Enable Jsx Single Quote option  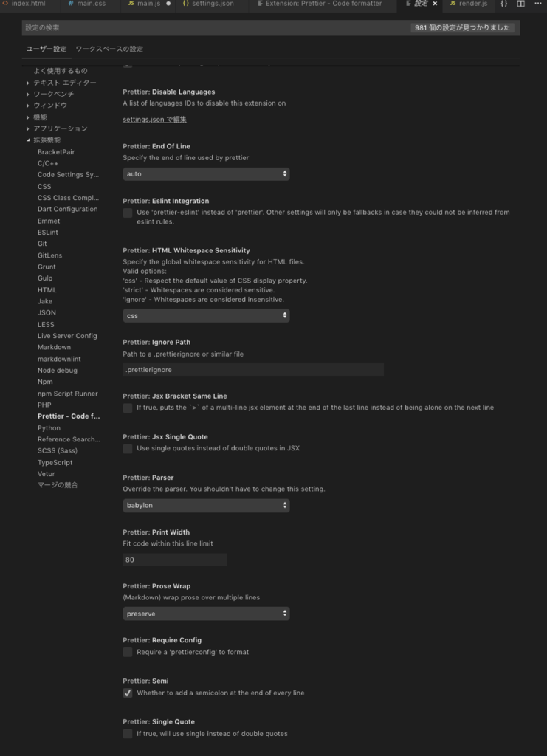(127, 448)
